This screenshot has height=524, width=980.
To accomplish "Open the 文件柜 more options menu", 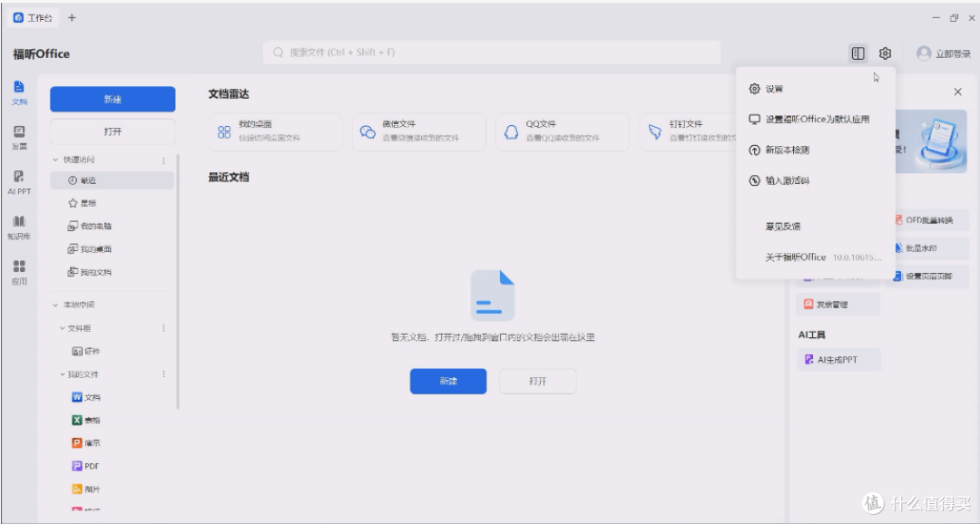I will pos(163,328).
